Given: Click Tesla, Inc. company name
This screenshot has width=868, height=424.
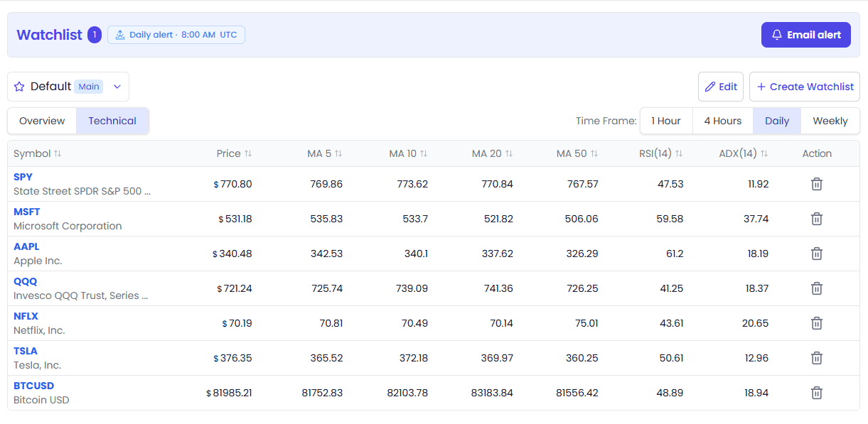Looking at the screenshot, I should click(38, 365).
